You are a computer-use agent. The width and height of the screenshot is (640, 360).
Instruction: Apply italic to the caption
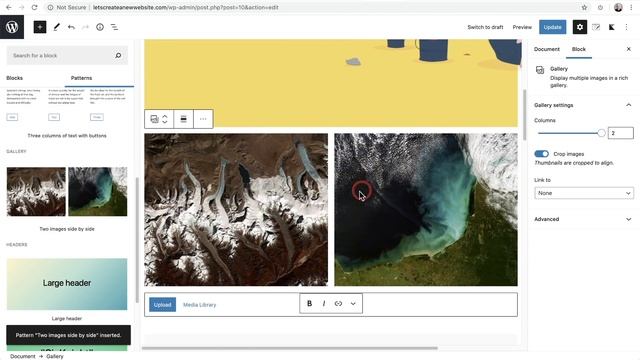point(324,303)
